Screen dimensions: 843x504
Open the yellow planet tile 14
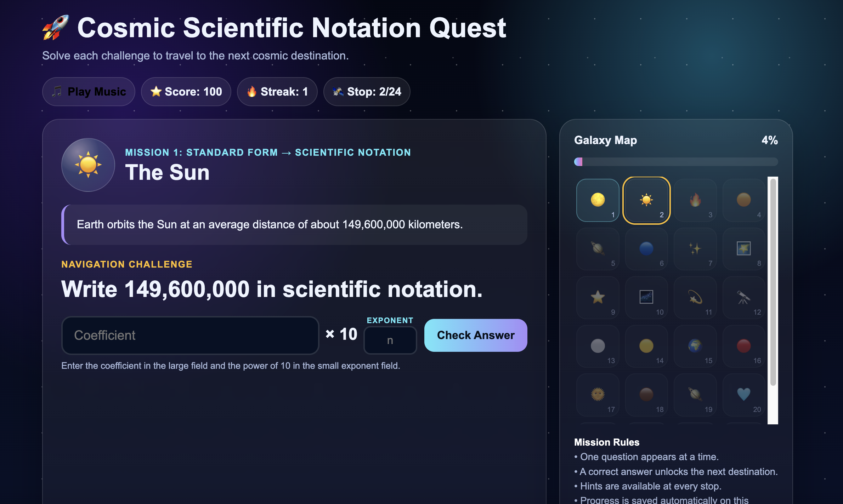point(646,346)
